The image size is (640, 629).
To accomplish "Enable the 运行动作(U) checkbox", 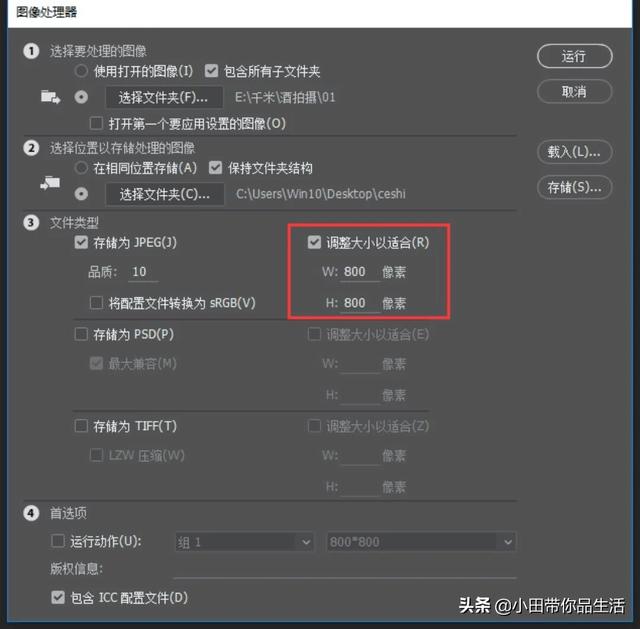I will tap(58, 541).
